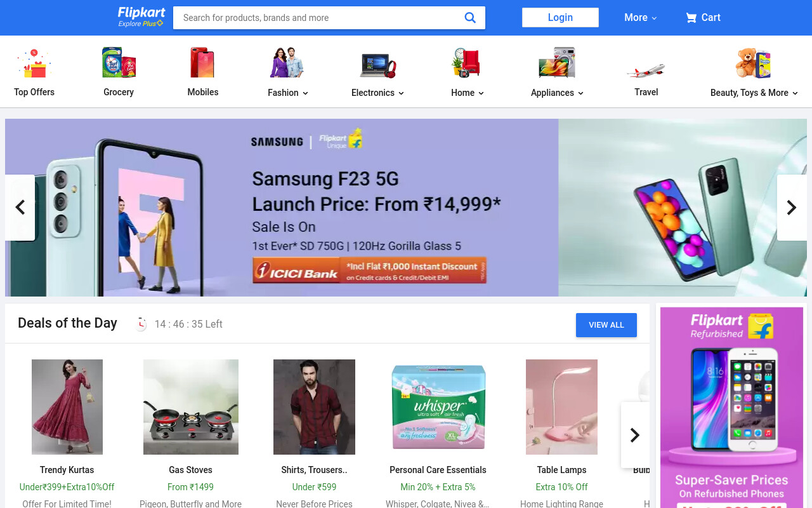Open Beauty, Toys & More menu
The width and height of the screenshot is (812, 508).
click(x=754, y=93)
